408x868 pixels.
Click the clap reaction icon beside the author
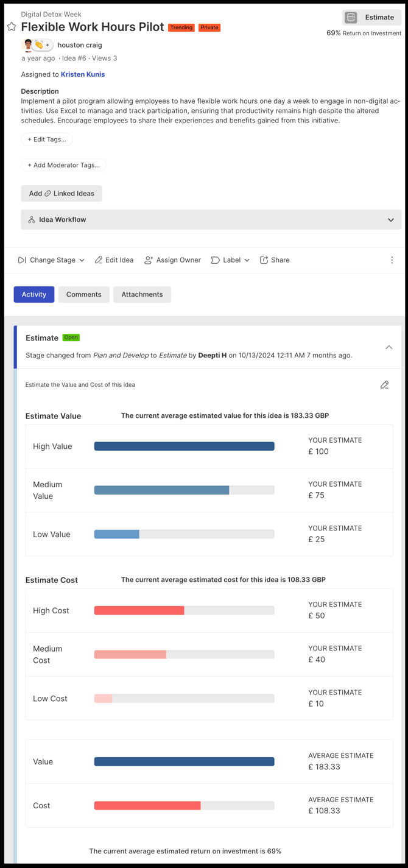(x=39, y=45)
